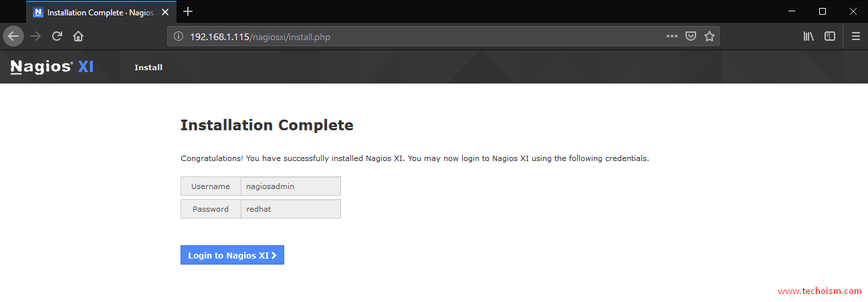Open the Library icon in the toolbar

tap(808, 36)
